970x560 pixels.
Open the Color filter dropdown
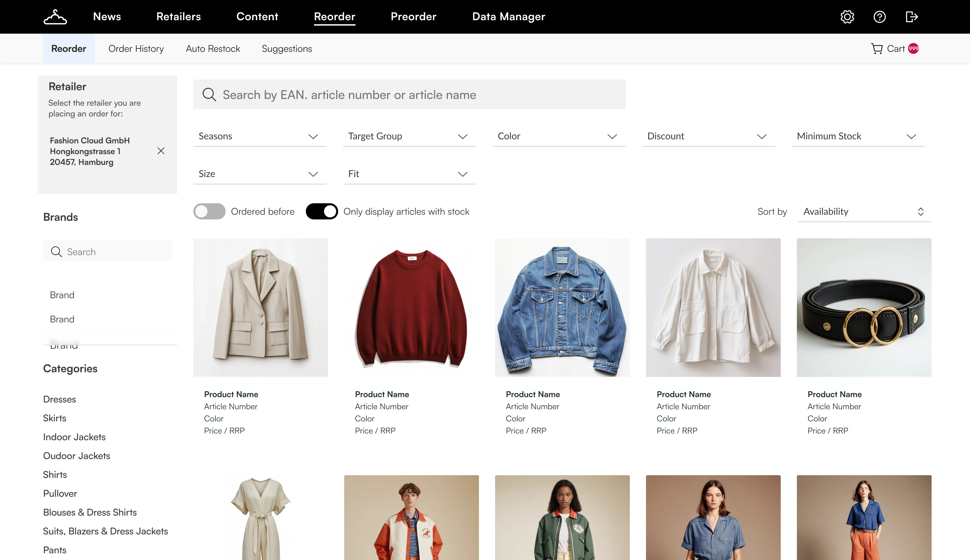(x=559, y=136)
